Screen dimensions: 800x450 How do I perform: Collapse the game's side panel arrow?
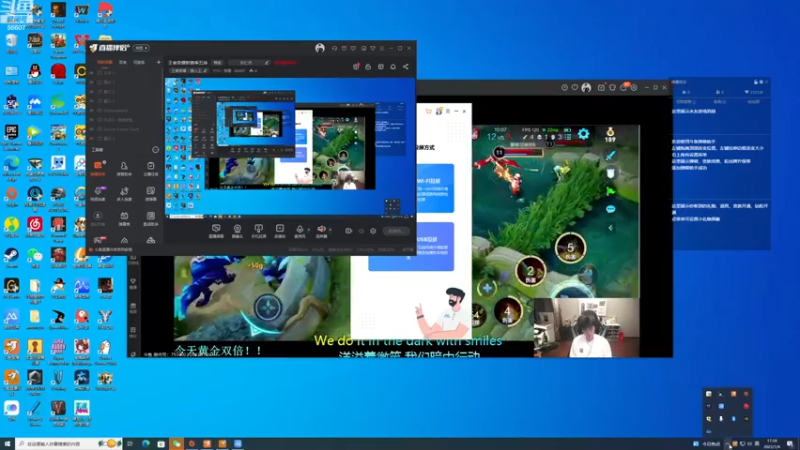pyautogui.click(x=610, y=228)
